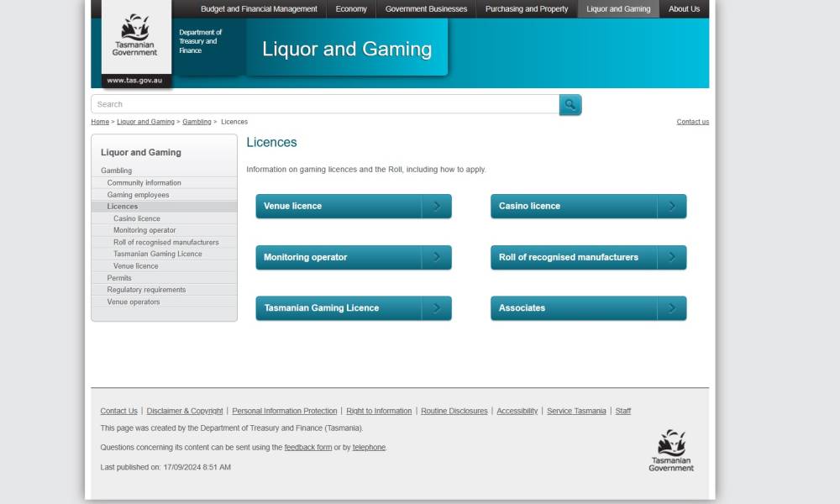Open the Budget and Financial Management menu
This screenshot has height=504, width=840.
point(259,9)
